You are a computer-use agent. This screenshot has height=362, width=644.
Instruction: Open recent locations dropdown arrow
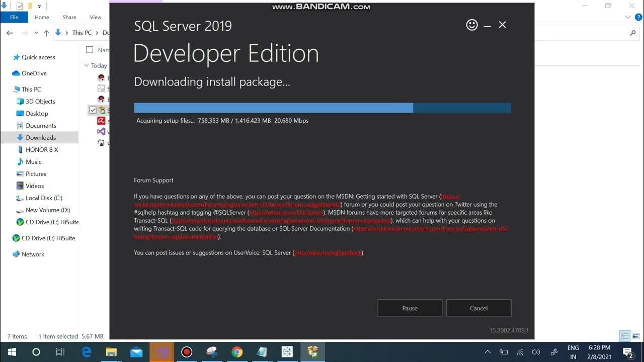coord(37,33)
